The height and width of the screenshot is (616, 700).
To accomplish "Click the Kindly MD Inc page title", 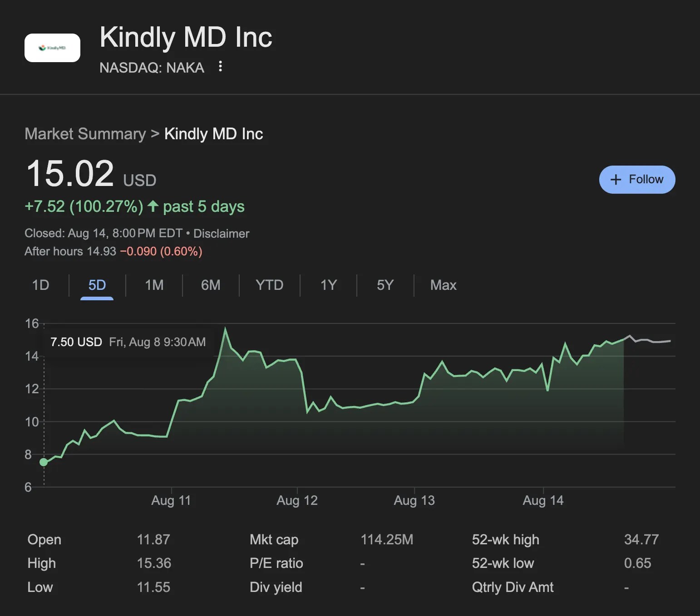I will (186, 37).
